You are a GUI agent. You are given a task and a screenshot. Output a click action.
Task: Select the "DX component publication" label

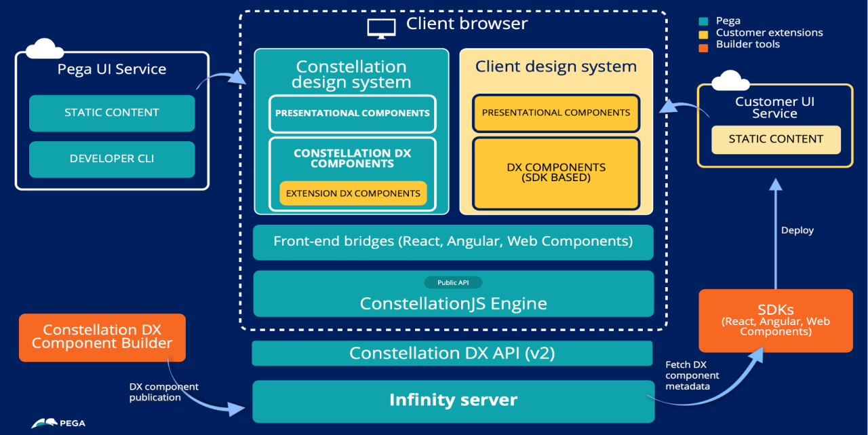click(164, 392)
